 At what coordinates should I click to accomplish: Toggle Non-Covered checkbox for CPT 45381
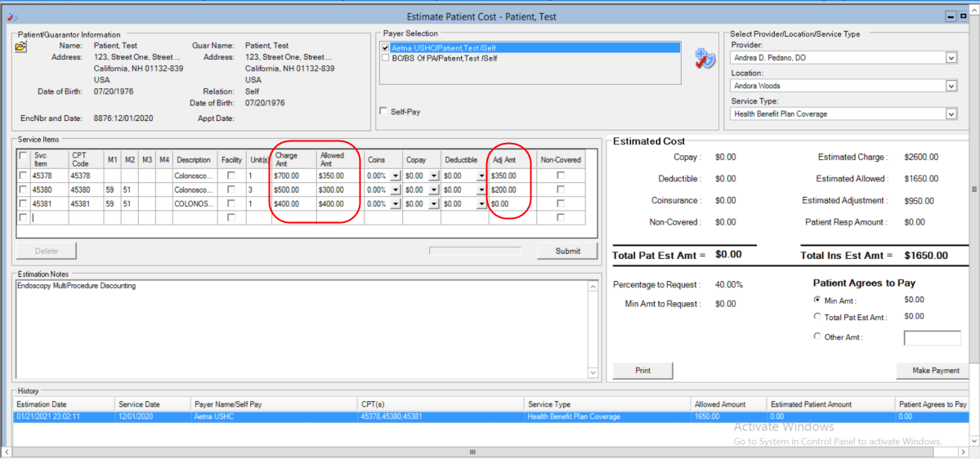(x=561, y=203)
